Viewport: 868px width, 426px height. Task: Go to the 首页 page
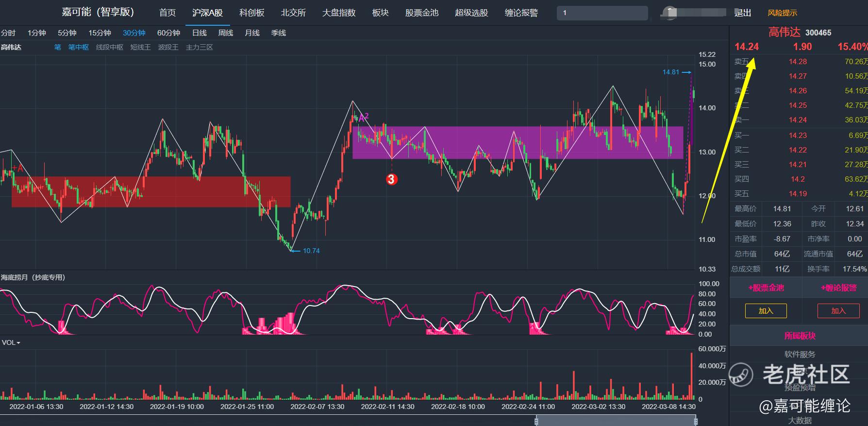167,13
